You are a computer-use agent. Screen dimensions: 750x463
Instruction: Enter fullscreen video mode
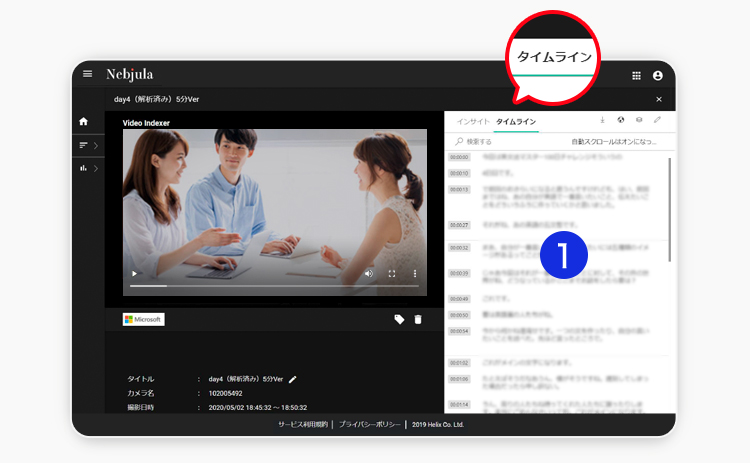coord(392,274)
